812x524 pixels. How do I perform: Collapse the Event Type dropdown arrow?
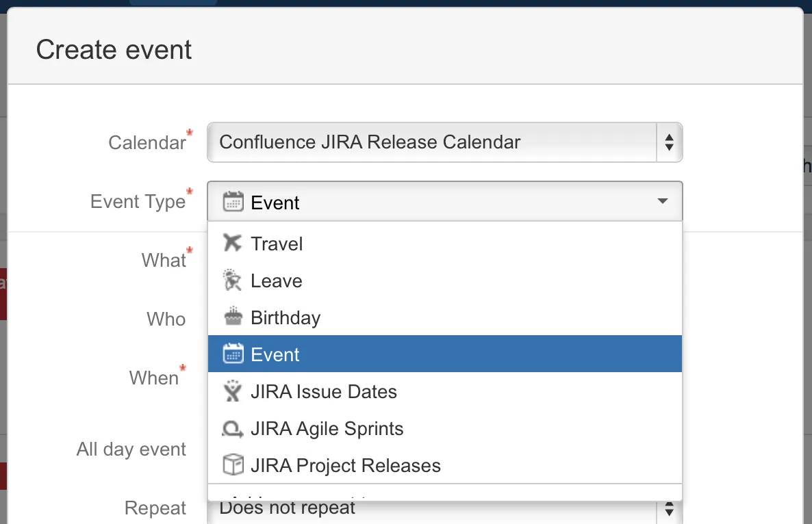click(662, 200)
